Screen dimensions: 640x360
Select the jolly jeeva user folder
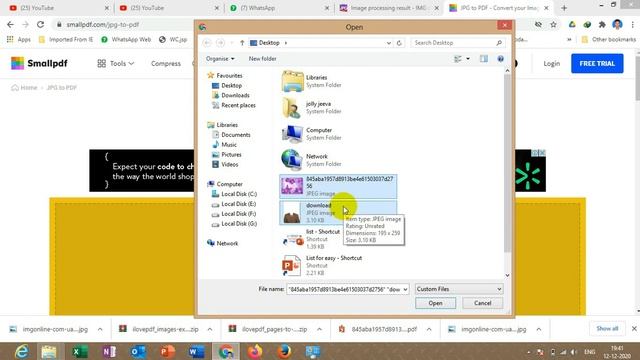pos(292,107)
